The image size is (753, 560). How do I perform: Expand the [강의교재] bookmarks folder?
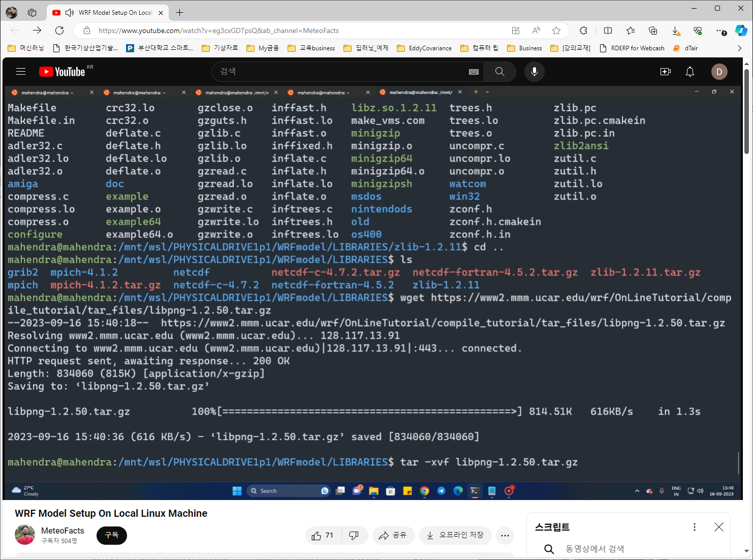tap(571, 48)
